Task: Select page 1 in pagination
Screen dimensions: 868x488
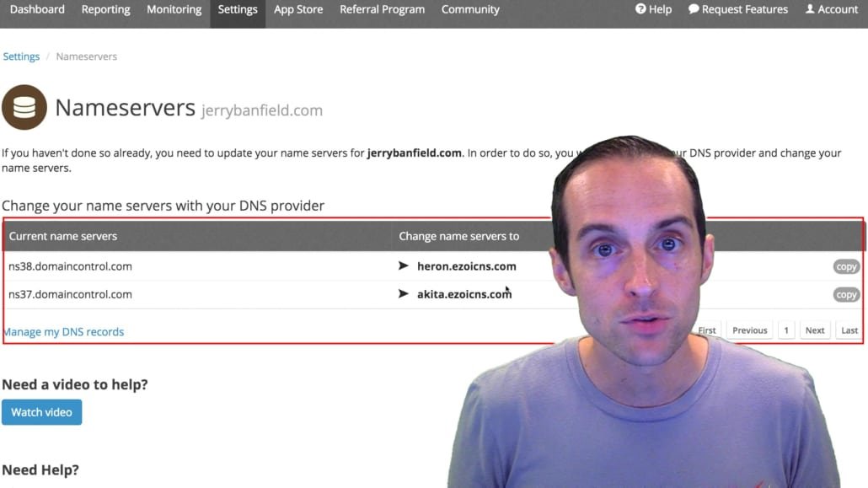Action: tap(786, 330)
